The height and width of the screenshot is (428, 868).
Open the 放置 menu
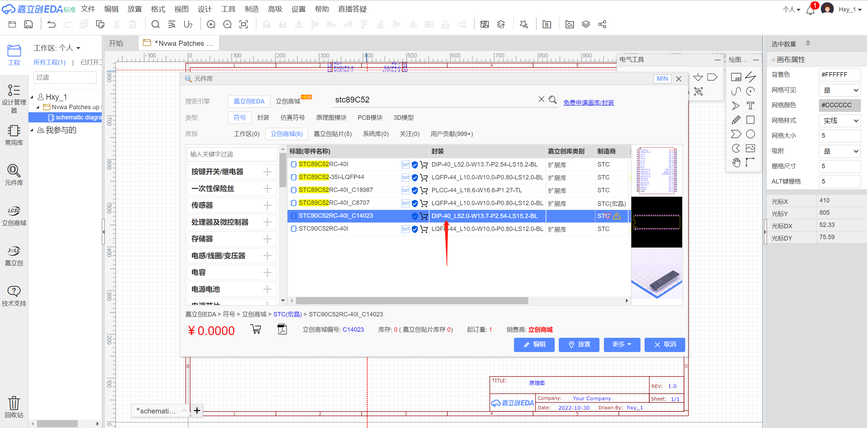pos(134,9)
